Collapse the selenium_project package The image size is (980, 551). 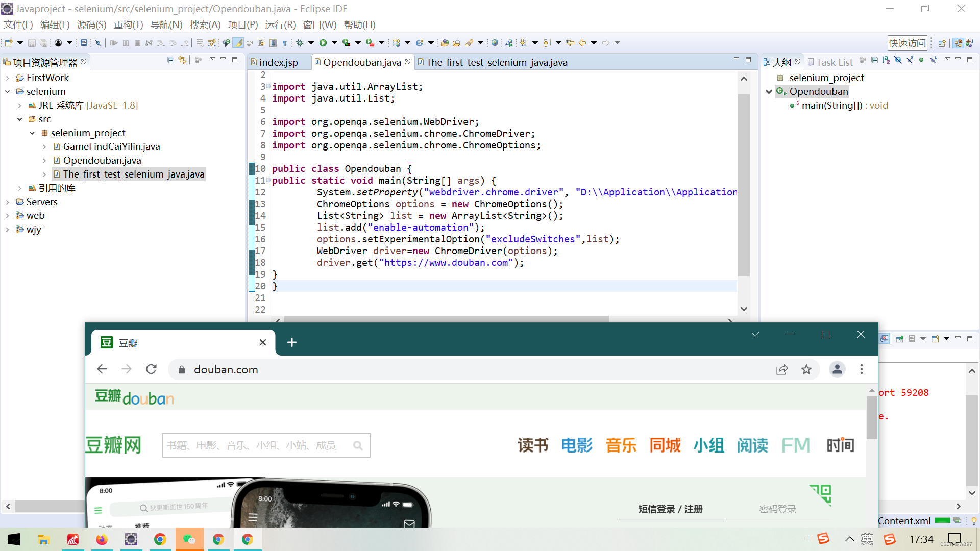[x=32, y=133]
